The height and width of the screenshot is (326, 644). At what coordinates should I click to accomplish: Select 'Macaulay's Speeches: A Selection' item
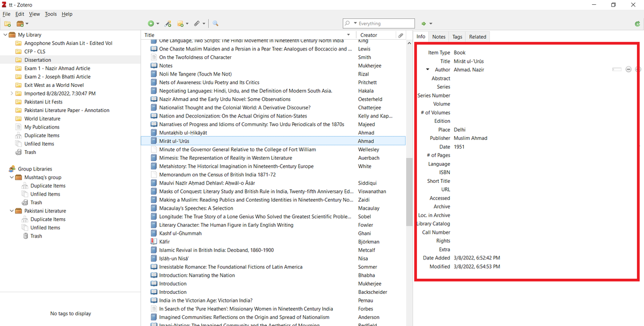(x=196, y=208)
